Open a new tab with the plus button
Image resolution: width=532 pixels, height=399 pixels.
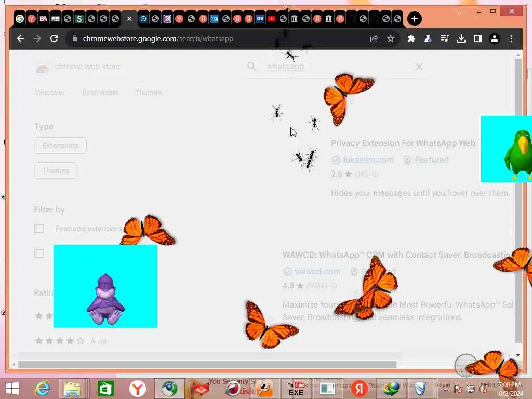click(x=414, y=19)
